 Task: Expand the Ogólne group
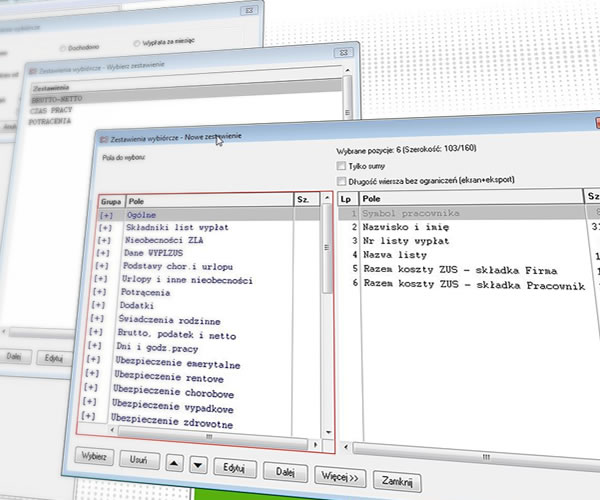106,216
